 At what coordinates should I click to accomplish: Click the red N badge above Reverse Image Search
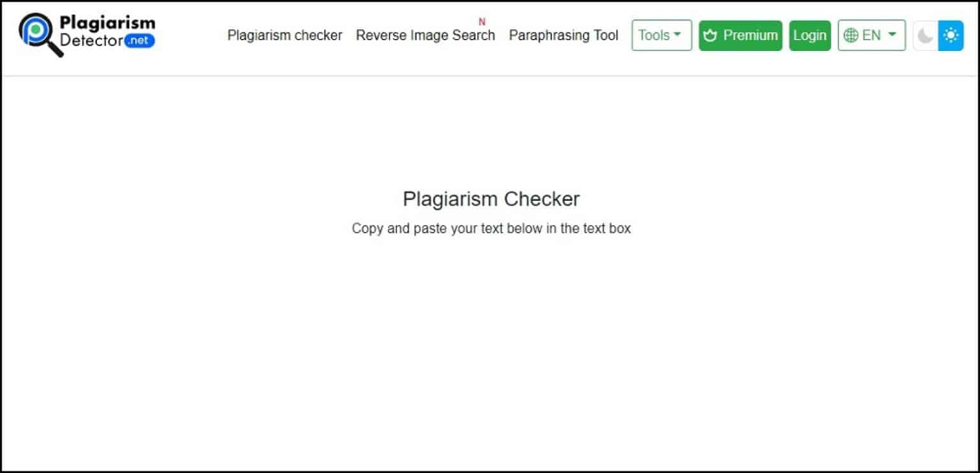pyautogui.click(x=482, y=22)
